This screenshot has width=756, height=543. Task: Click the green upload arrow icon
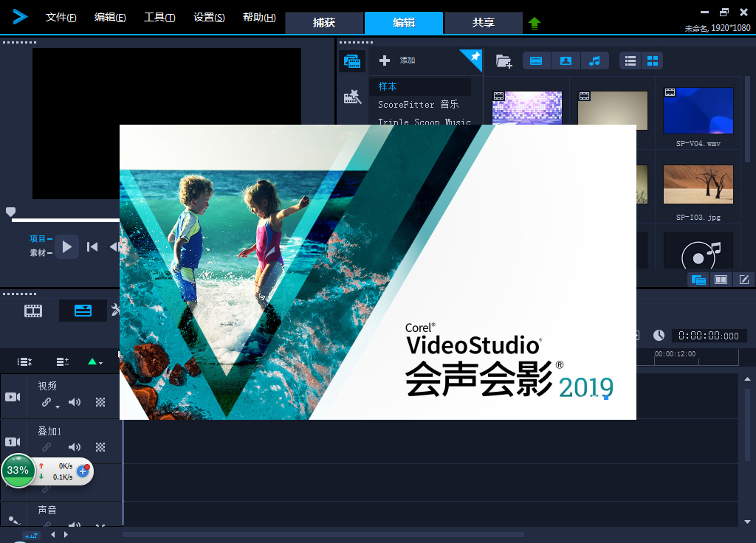(x=535, y=23)
